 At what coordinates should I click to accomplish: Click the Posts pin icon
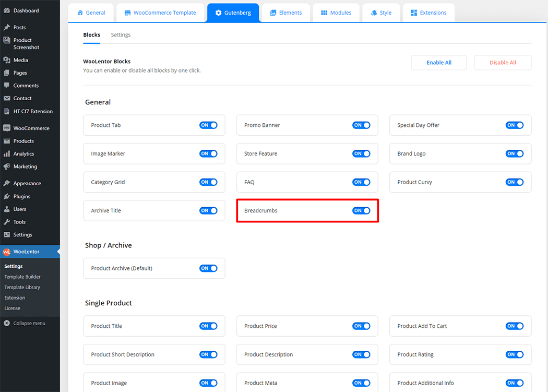[7, 27]
